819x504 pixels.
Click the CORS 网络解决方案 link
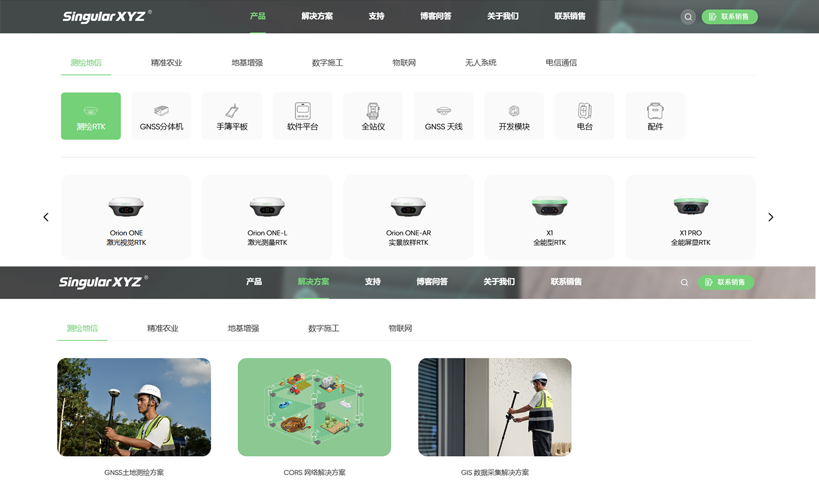coord(314,472)
